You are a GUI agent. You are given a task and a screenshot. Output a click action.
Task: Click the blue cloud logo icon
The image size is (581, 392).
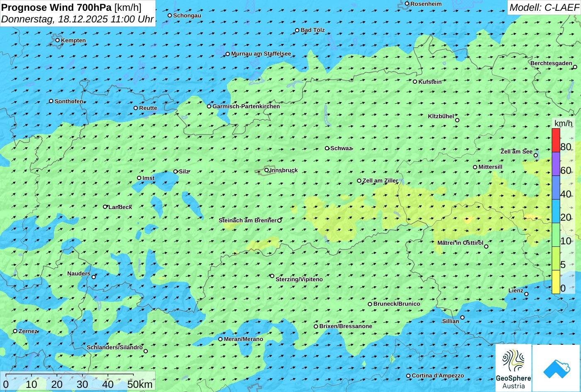pos(556,368)
